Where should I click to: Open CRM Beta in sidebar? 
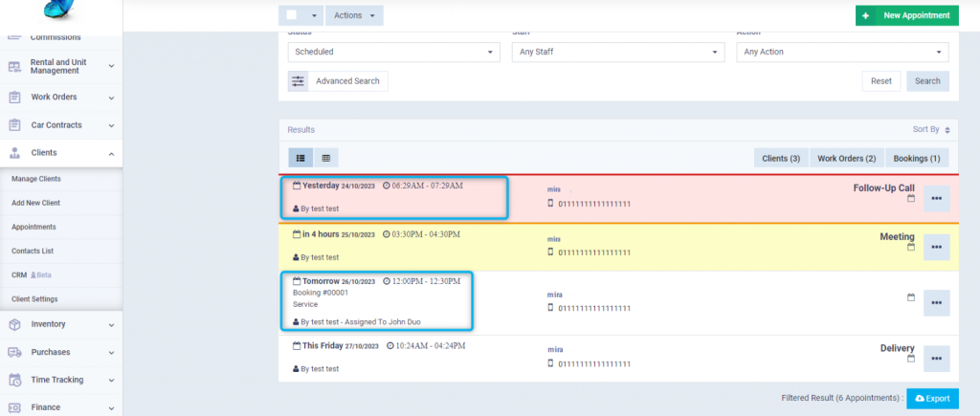[32, 274]
